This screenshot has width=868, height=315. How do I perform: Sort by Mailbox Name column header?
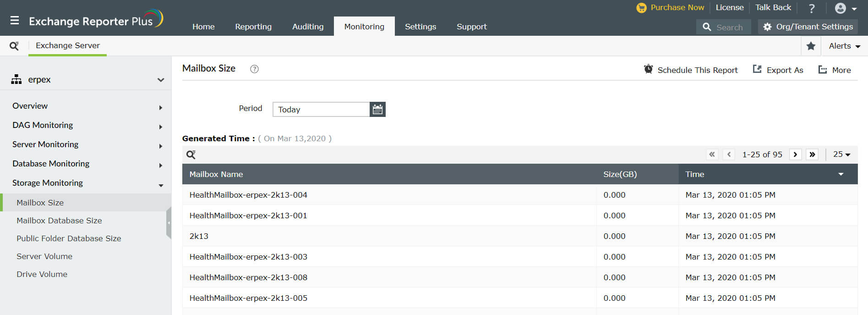pyautogui.click(x=216, y=174)
